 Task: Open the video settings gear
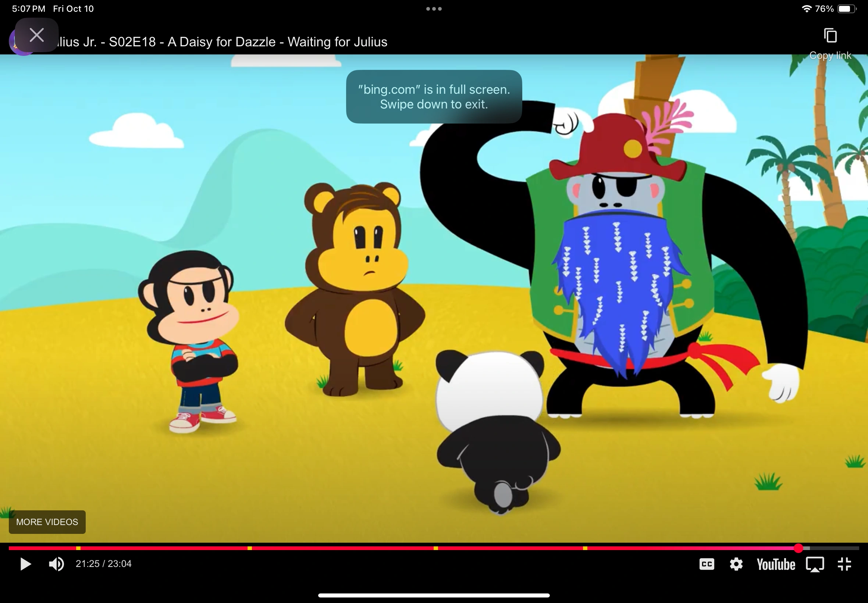click(x=736, y=564)
